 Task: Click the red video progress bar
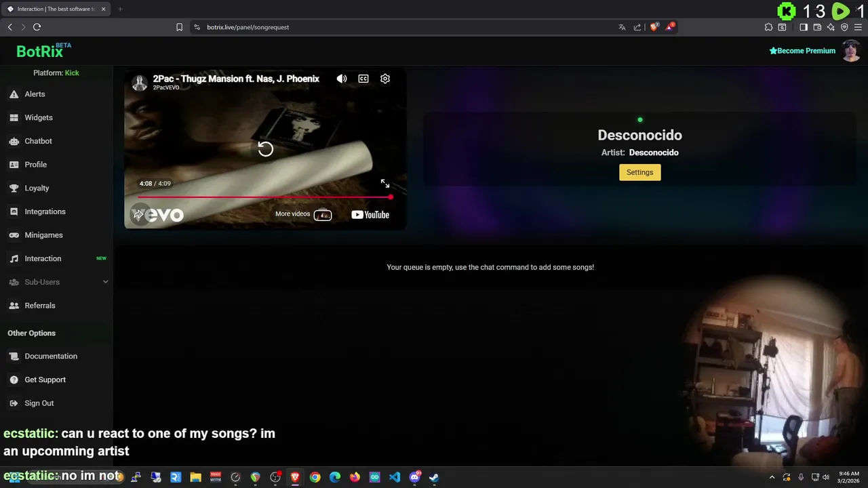pos(264,197)
